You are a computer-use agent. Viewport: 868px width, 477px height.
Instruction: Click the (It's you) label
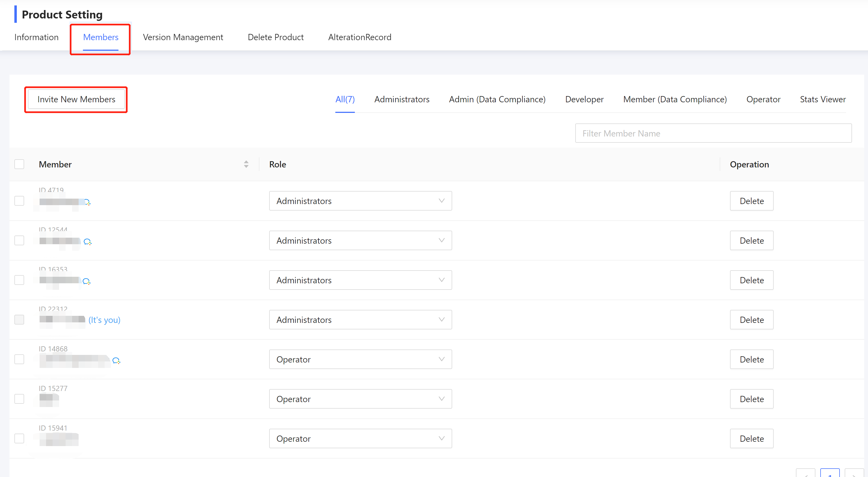[x=104, y=320]
